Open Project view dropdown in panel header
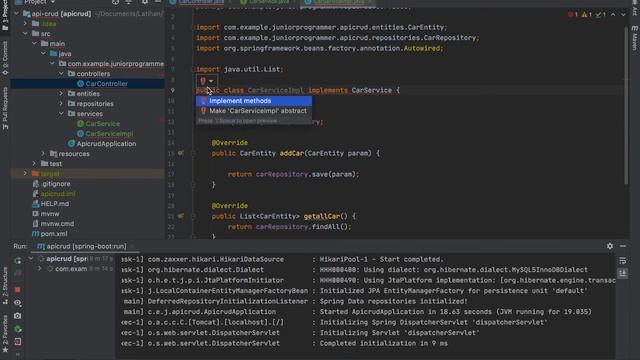This screenshot has width=640, height=360. (x=53, y=2)
